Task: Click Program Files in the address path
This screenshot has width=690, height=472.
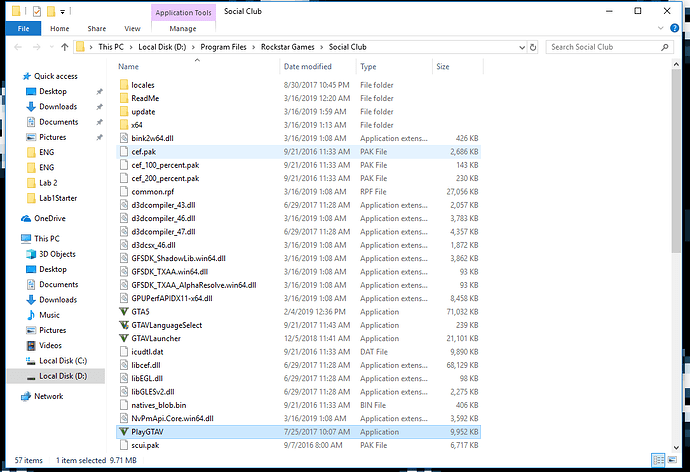Action: (223, 47)
